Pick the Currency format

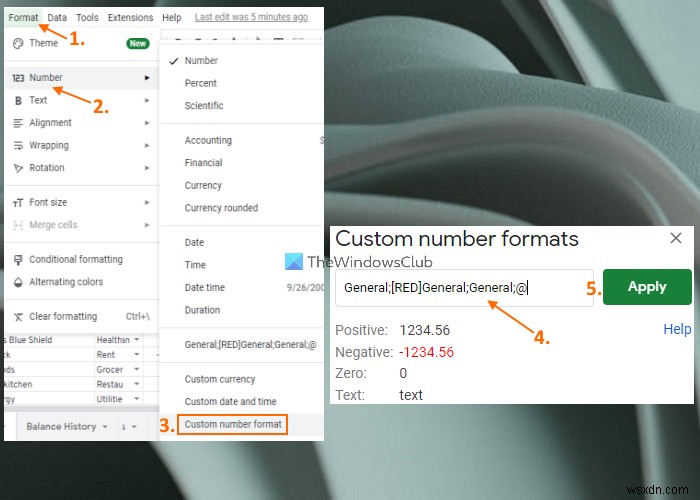click(242, 186)
